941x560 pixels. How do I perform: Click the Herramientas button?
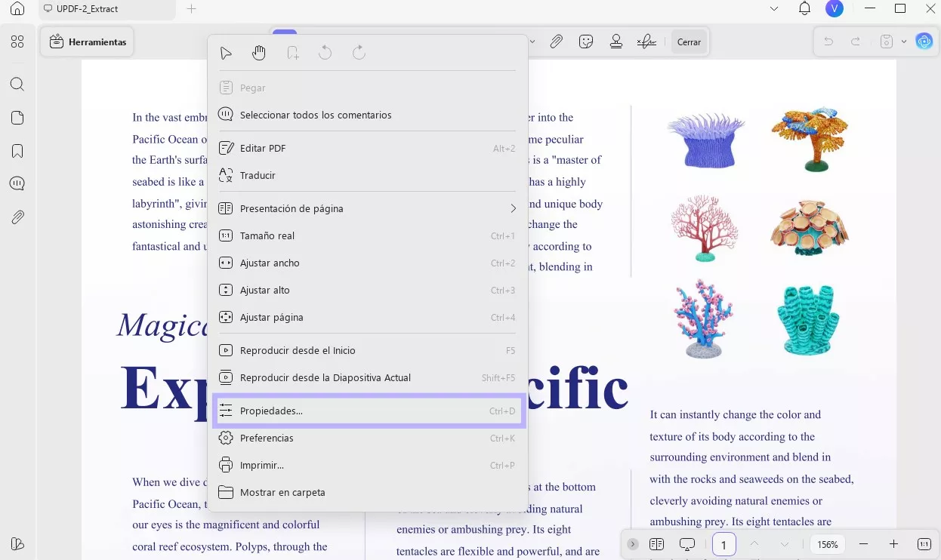(88, 42)
